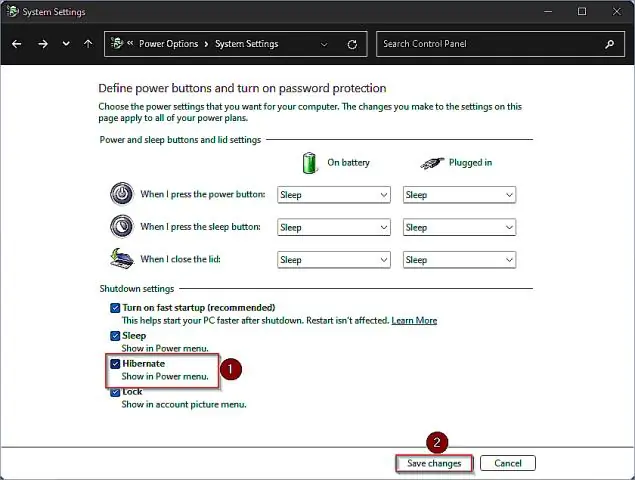Image resolution: width=635 pixels, height=480 pixels.
Task: Click the Forward navigation arrow
Action: click(x=42, y=44)
